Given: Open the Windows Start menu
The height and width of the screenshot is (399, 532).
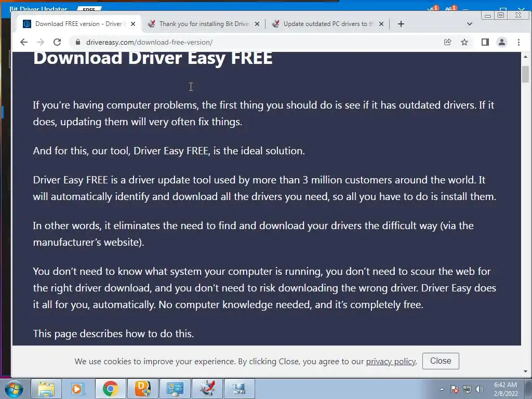Looking at the screenshot, I should [14, 389].
